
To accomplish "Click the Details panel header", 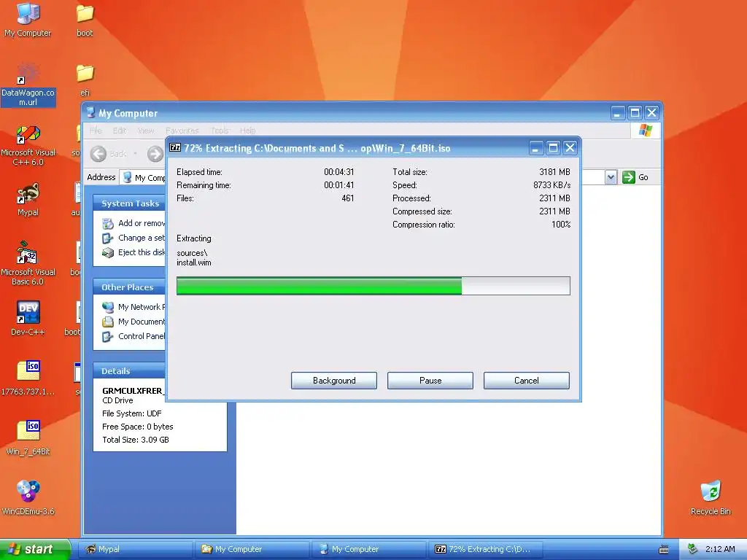I will 130,371.
